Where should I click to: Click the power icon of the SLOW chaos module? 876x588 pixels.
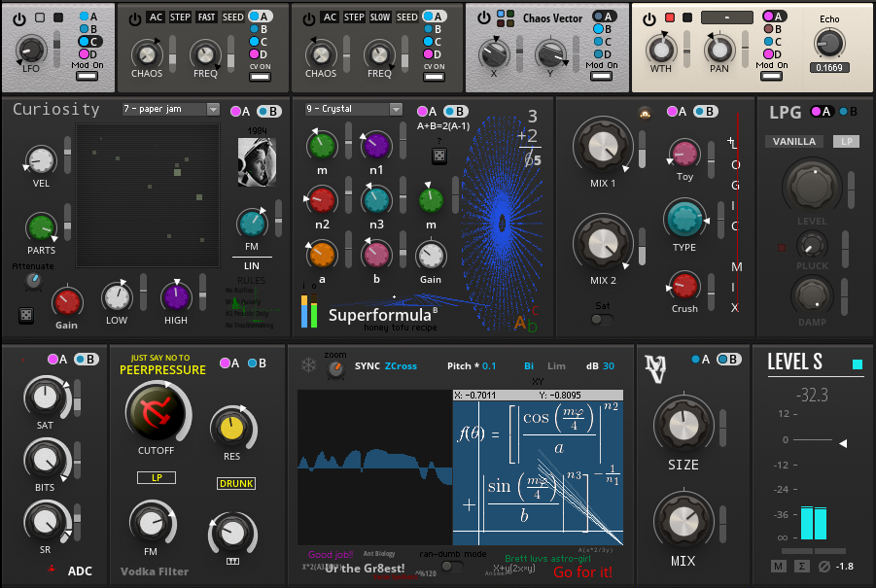pyautogui.click(x=309, y=19)
